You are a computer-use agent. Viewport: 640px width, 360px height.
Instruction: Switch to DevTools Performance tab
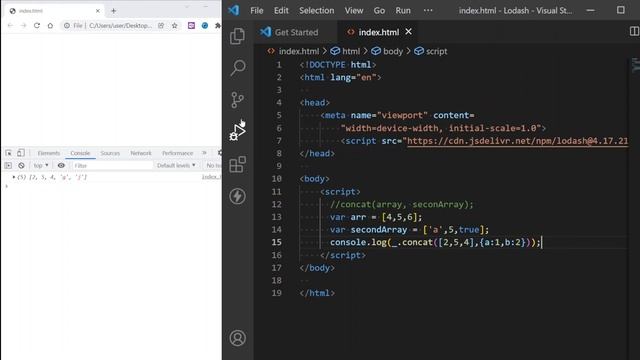click(178, 153)
